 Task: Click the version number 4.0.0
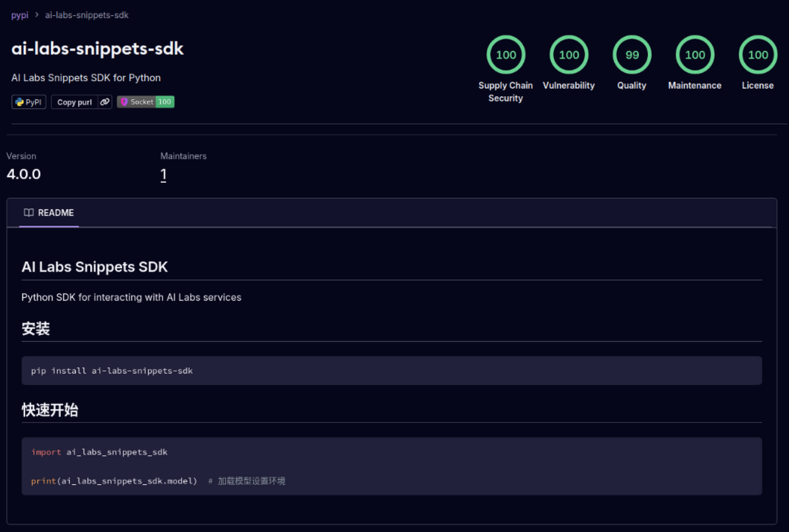point(23,174)
